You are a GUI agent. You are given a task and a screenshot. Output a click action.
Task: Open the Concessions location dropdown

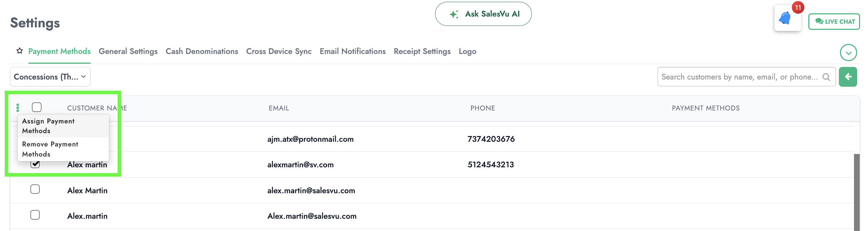tap(50, 77)
